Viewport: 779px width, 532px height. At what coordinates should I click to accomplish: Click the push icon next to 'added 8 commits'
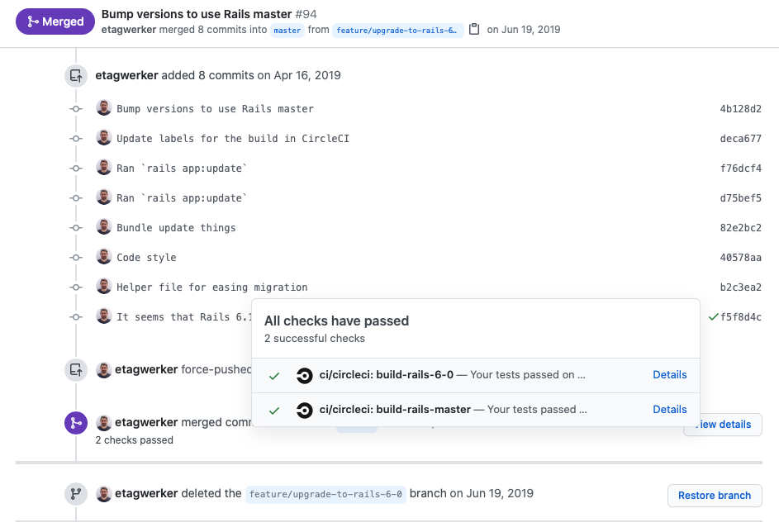point(75,75)
